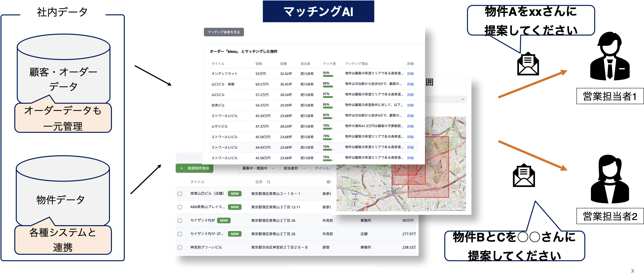Image resolution: width=644 pixels, height=278 pixels.
Task: Check the checkbox for 南青山巴ビル（店舗）
Action: point(179,194)
